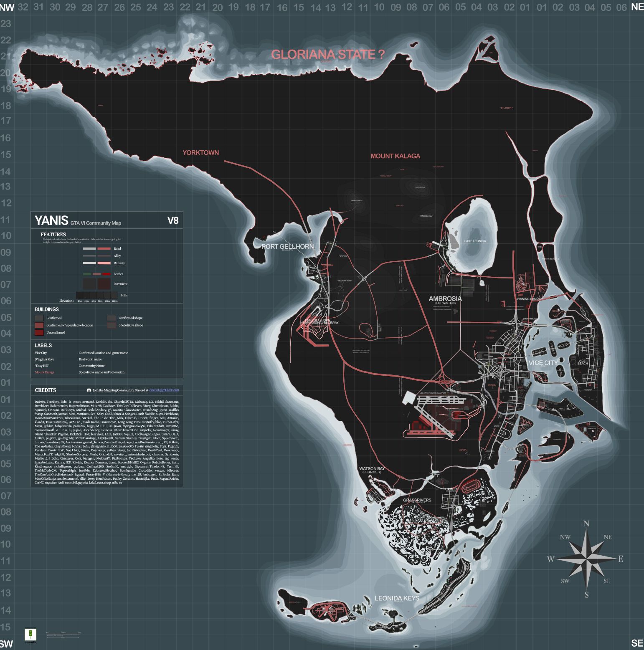Screen dimensions: 644x650
Task: Click the Lake Leonida label
Action: [475, 241]
